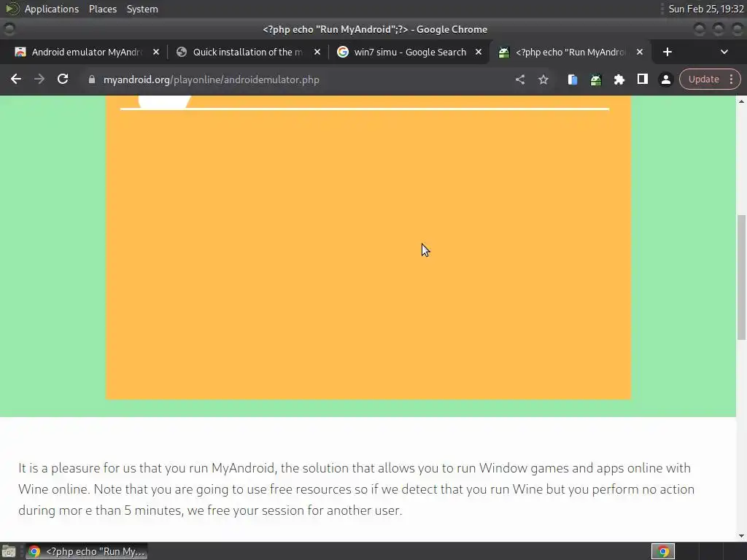This screenshot has width=747, height=560.
Task: Switch to win7 simu Google Search tab
Action: pos(410,52)
